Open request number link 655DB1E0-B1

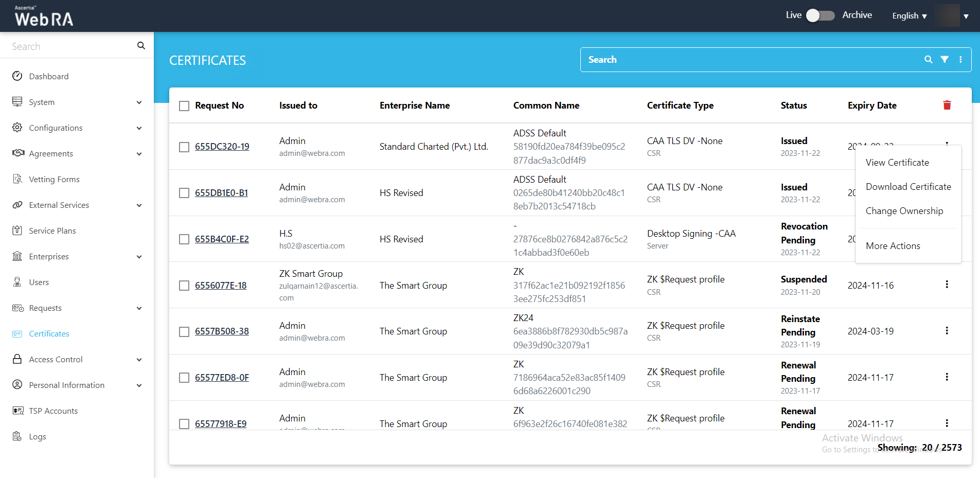(221, 193)
